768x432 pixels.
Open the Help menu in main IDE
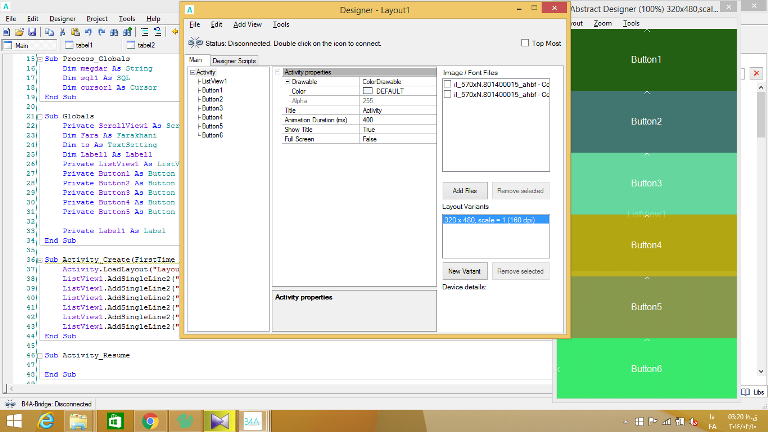pos(153,19)
